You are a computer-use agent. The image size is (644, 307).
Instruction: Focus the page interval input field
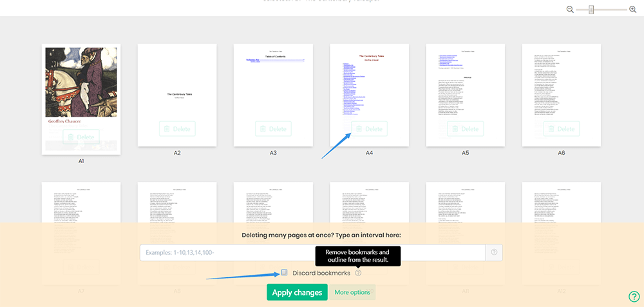click(312, 252)
